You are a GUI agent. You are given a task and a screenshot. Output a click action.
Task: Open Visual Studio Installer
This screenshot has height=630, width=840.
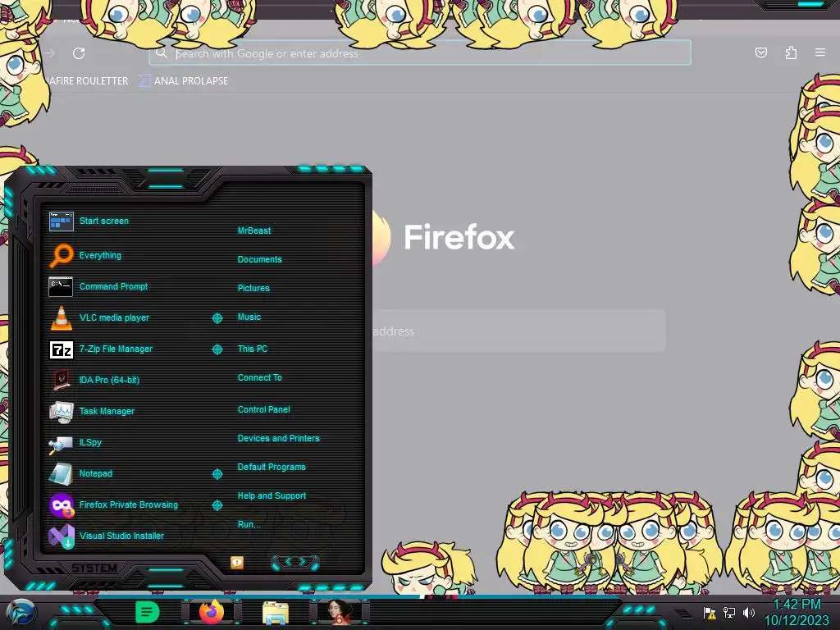click(x=121, y=536)
